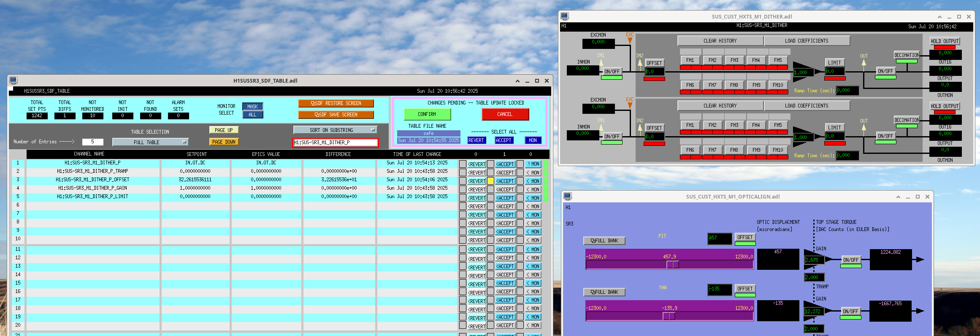Tick the revert checkbox for DITHER_P_TRAMP row
The width and height of the screenshot is (980, 336).
point(463,172)
